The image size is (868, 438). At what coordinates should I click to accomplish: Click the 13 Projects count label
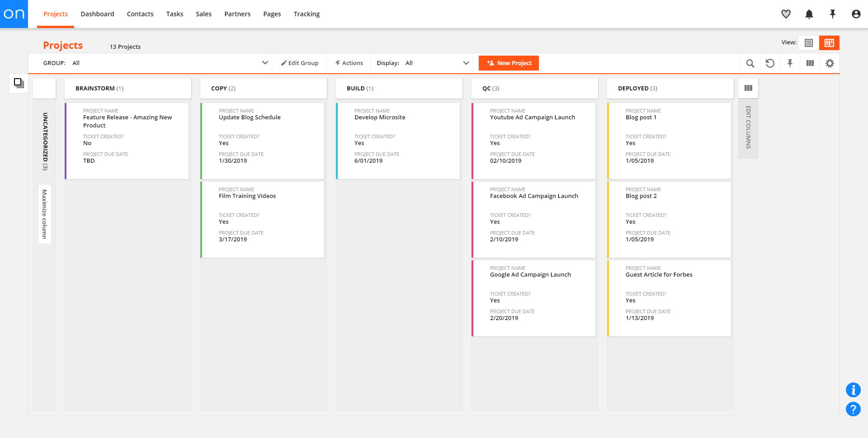(x=125, y=47)
